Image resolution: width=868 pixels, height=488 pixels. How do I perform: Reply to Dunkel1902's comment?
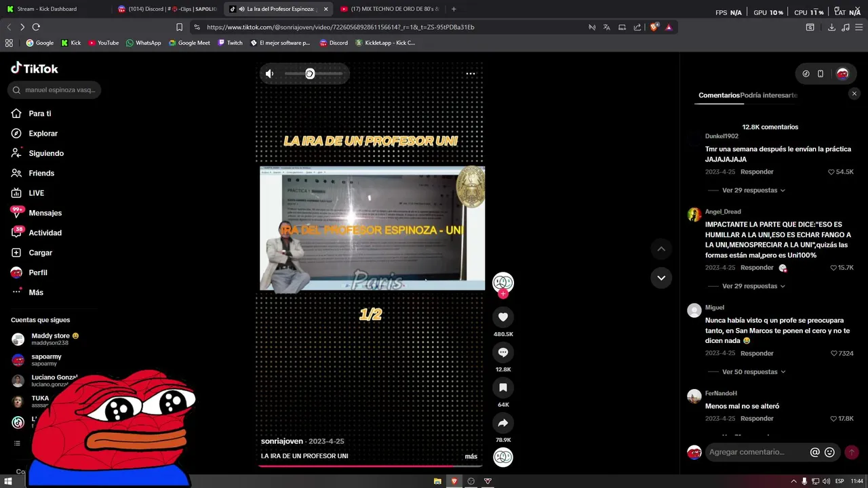pos(757,172)
